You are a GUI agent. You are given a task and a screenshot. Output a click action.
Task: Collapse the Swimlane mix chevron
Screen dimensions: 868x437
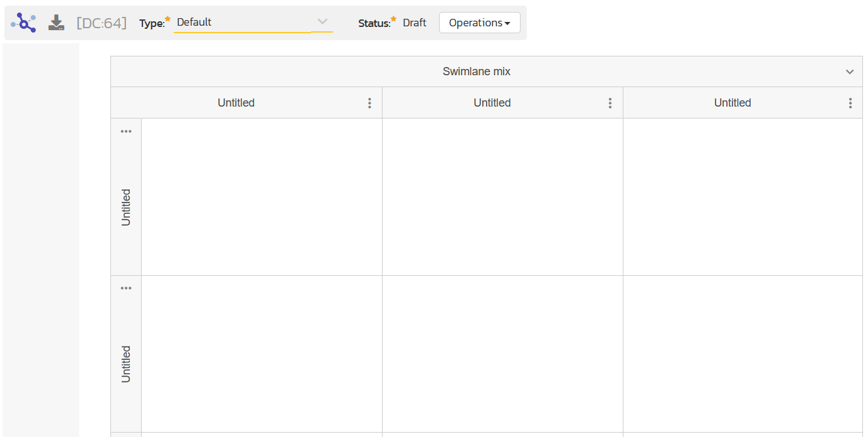point(849,72)
